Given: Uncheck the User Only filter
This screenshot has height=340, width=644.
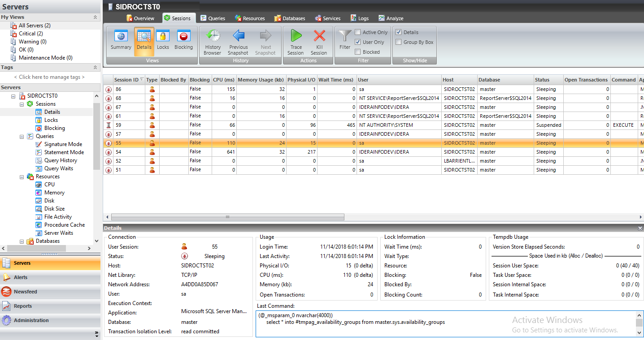Looking at the screenshot, I should [358, 42].
